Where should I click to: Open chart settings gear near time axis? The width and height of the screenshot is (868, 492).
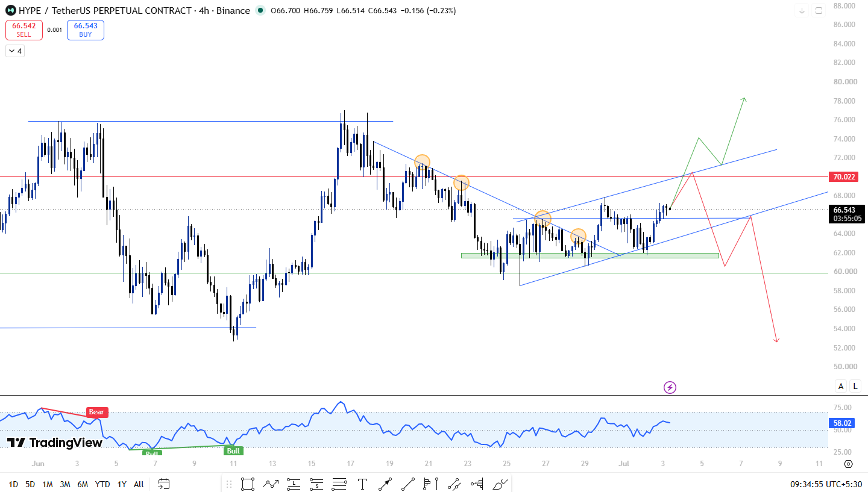848,464
